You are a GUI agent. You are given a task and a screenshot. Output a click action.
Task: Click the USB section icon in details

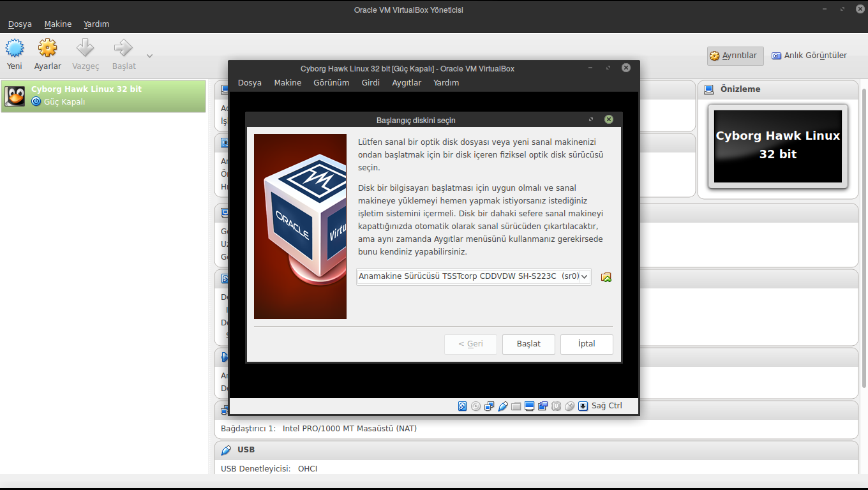click(x=226, y=450)
